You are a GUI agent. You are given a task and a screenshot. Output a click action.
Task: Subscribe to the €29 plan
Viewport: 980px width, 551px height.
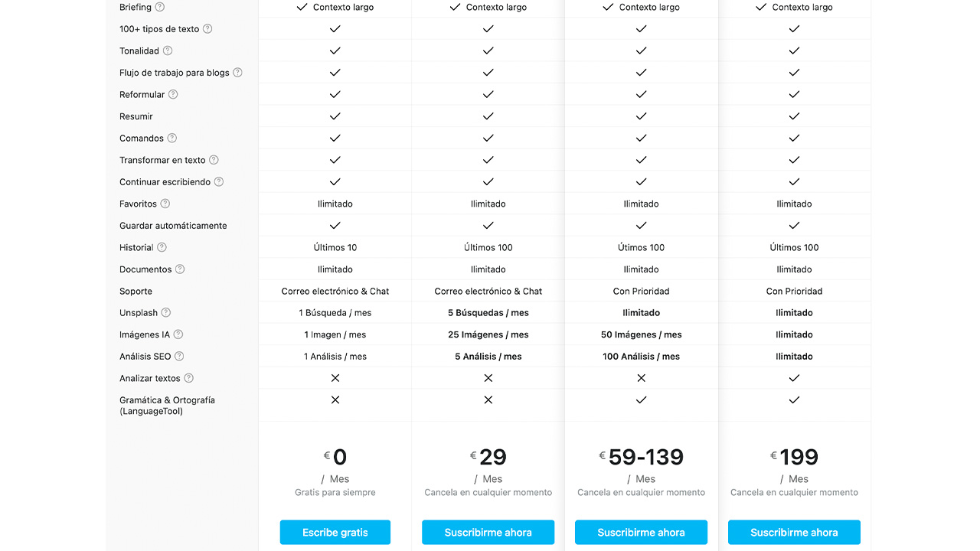pyautogui.click(x=488, y=532)
